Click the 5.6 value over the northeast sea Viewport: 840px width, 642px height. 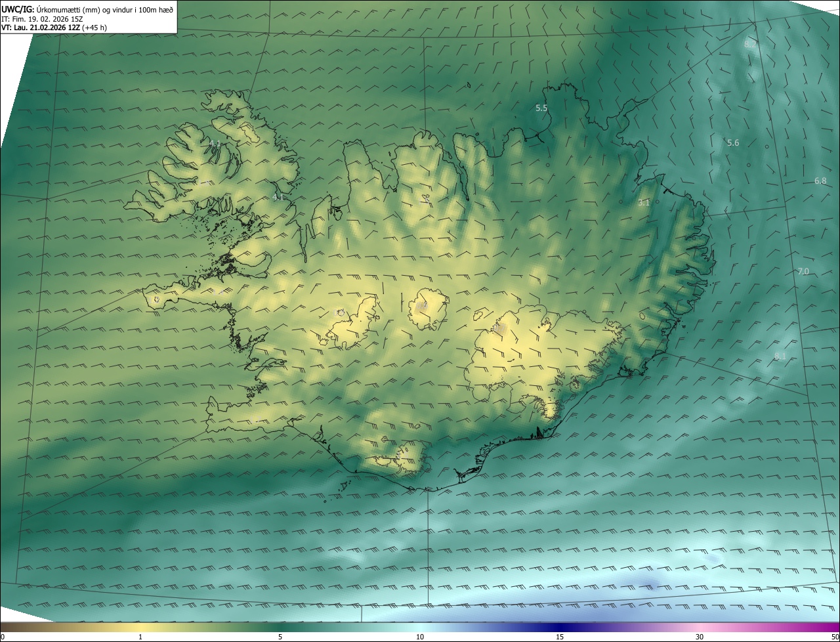pyautogui.click(x=733, y=143)
